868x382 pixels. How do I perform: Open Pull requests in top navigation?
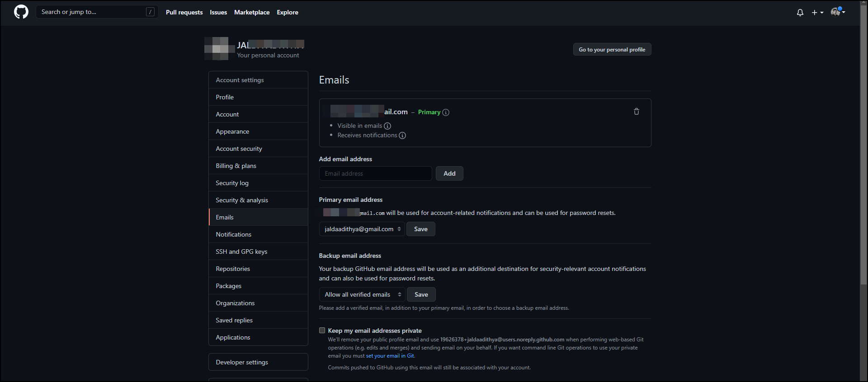pyautogui.click(x=184, y=13)
